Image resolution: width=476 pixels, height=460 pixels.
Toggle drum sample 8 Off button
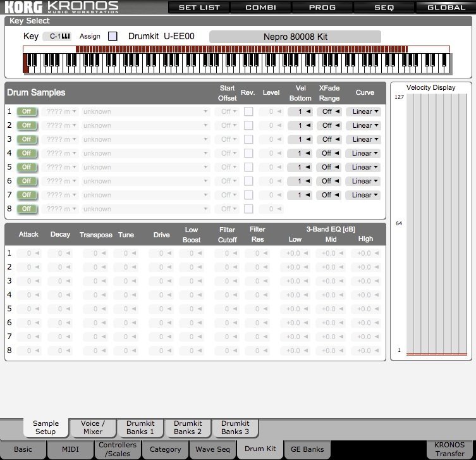pyautogui.click(x=27, y=209)
